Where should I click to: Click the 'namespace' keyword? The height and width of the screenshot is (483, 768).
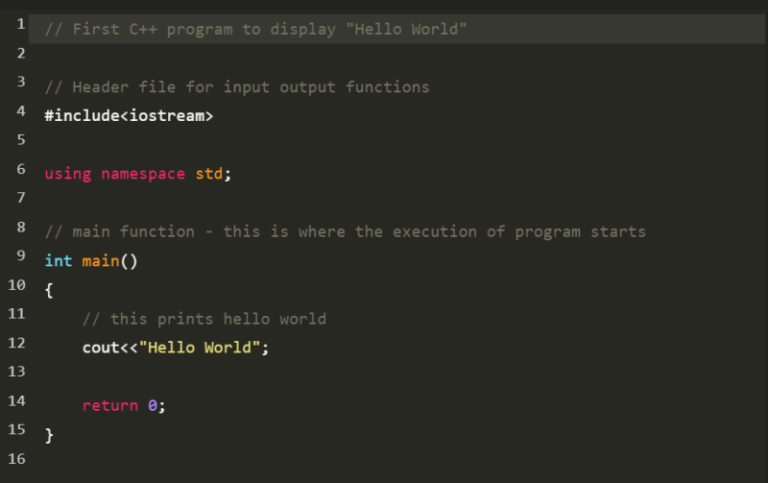(143, 174)
